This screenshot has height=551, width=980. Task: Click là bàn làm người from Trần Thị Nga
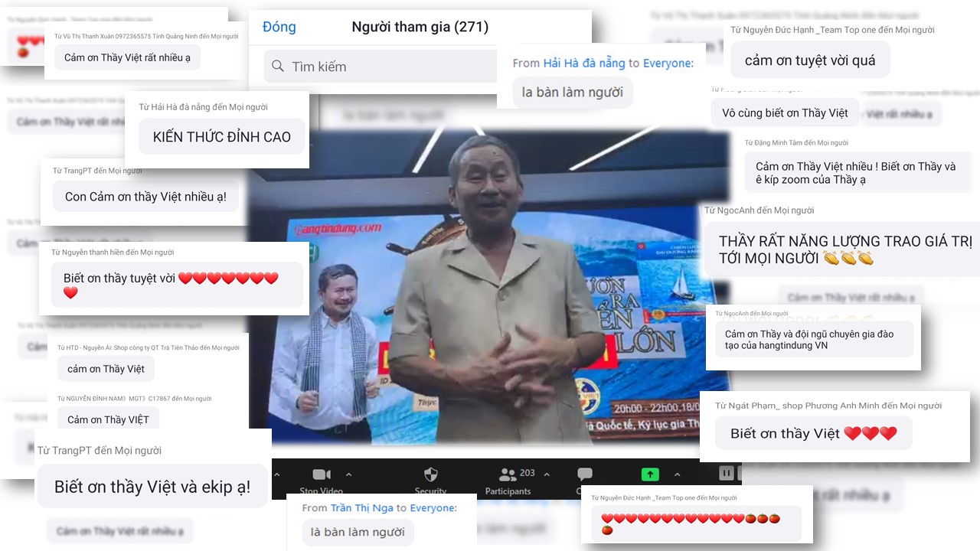coord(358,533)
